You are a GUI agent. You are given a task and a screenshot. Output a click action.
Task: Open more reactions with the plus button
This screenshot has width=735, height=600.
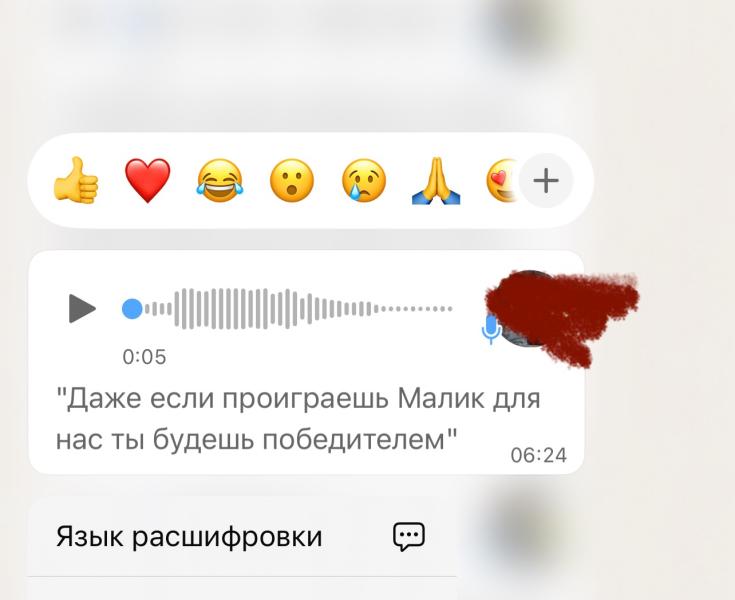(x=546, y=180)
